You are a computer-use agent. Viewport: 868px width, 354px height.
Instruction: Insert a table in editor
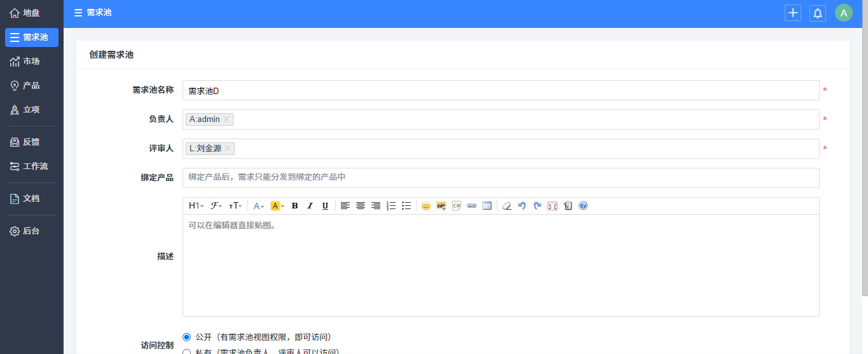point(487,206)
